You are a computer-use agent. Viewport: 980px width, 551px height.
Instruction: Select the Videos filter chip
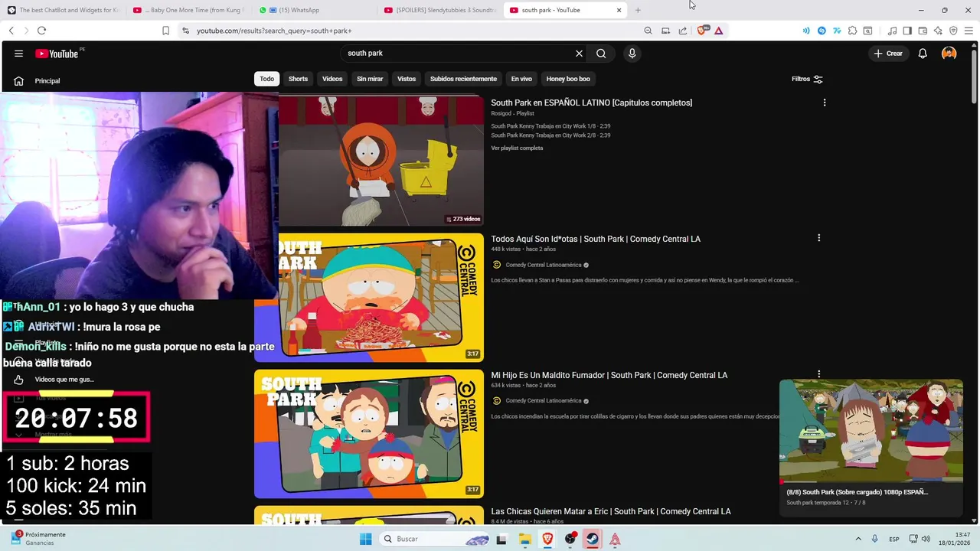[x=332, y=79]
